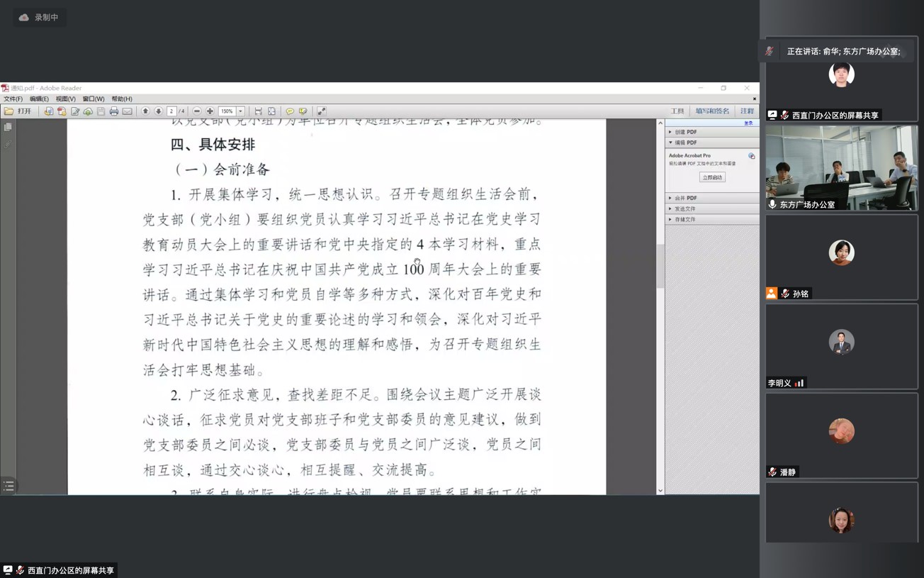Click the convert PDF toolbar icon
The height and width of the screenshot is (578, 924).
[62, 111]
